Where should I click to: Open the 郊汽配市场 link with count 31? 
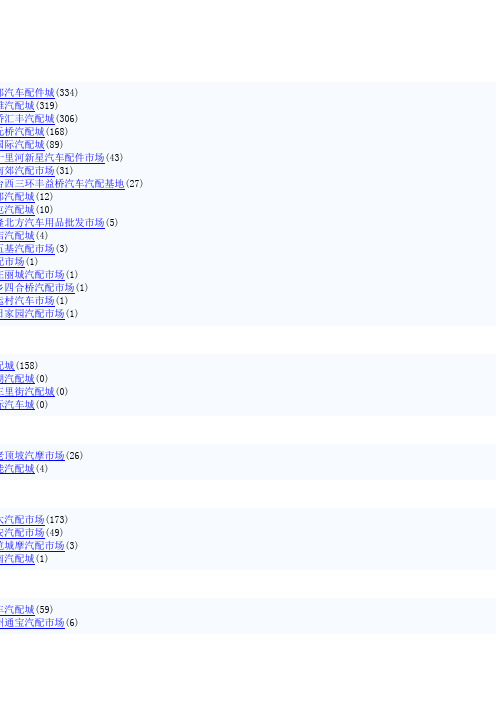tap(27, 171)
